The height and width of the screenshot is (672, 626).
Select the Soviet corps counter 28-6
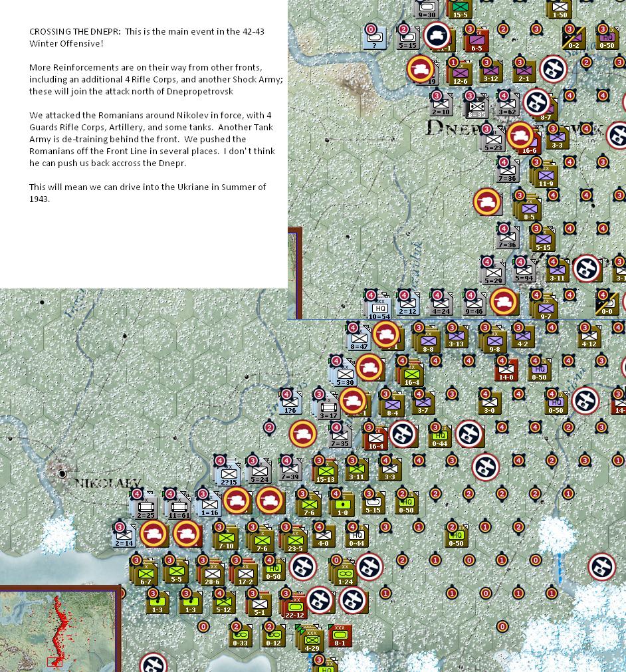pos(212,574)
